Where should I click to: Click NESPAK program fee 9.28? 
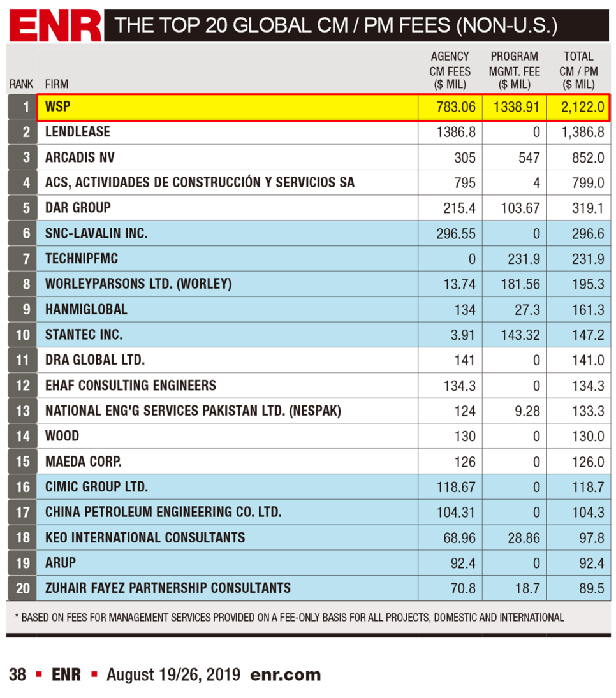click(527, 412)
